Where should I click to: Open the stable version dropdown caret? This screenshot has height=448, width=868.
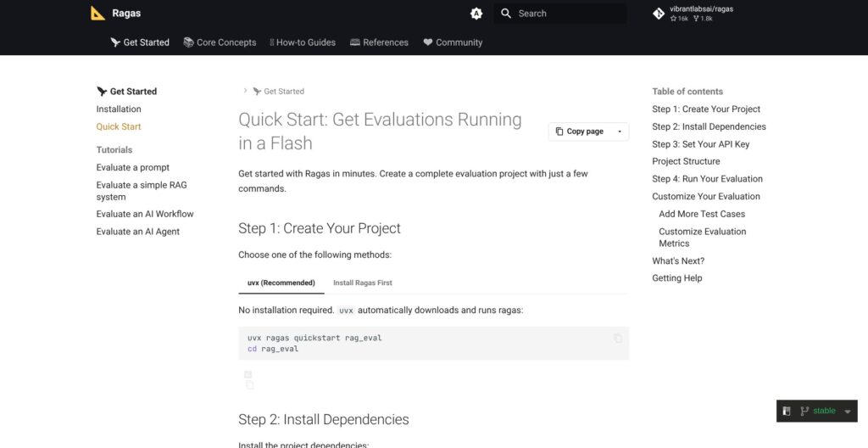click(x=848, y=412)
